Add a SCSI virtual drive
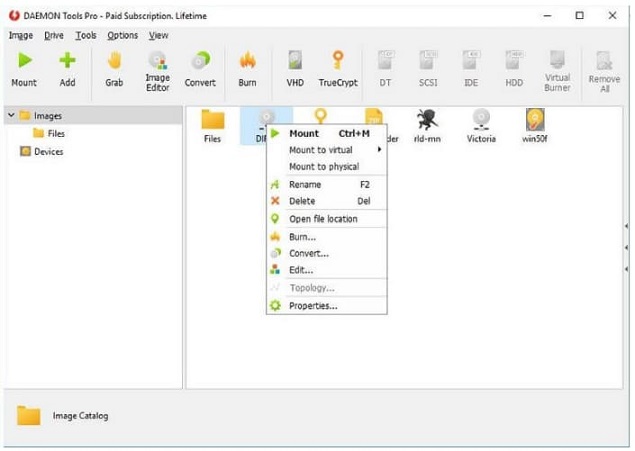This screenshot has width=635, height=451. pyautogui.click(x=428, y=61)
